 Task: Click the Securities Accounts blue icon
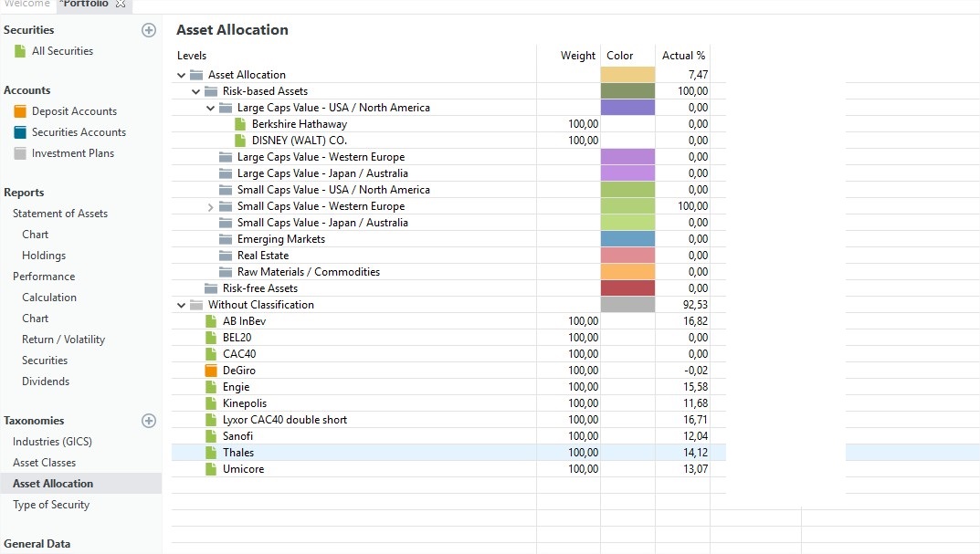20,132
